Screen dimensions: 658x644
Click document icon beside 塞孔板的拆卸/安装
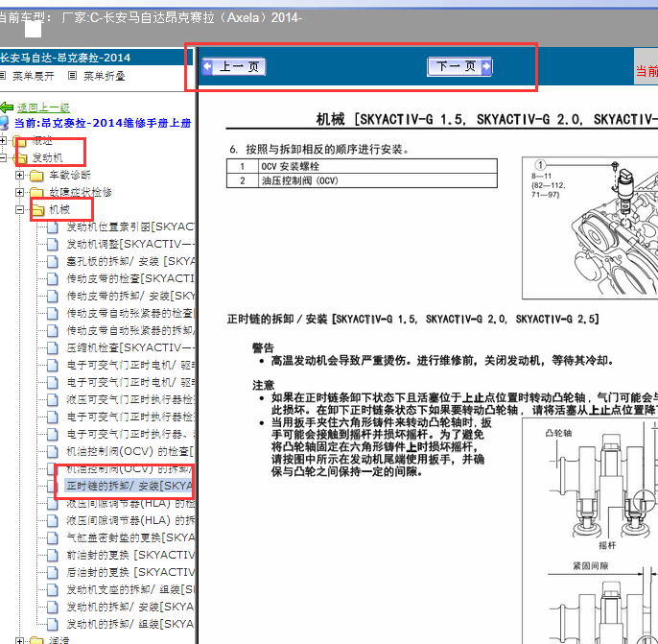click(x=53, y=262)
